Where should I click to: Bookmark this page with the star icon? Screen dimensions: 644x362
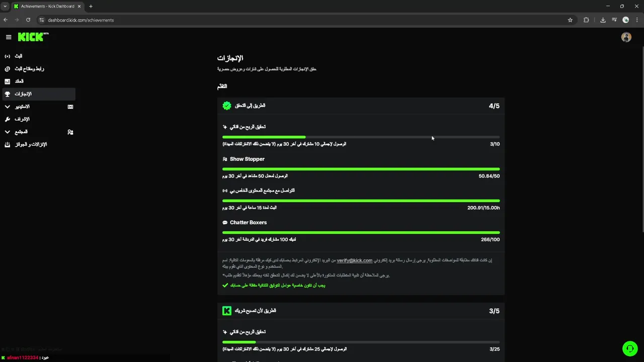(x=570, y=20)
